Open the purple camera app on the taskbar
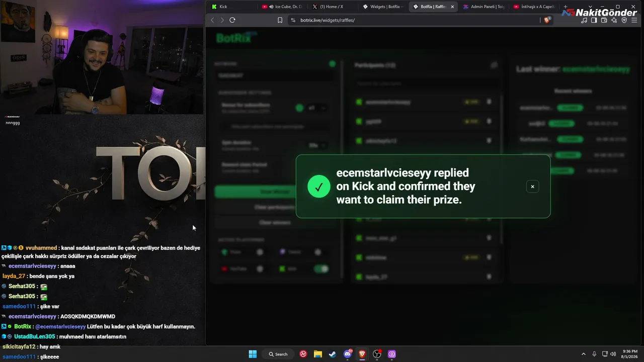This screenshot has height=362, width=644. (392, 354)
